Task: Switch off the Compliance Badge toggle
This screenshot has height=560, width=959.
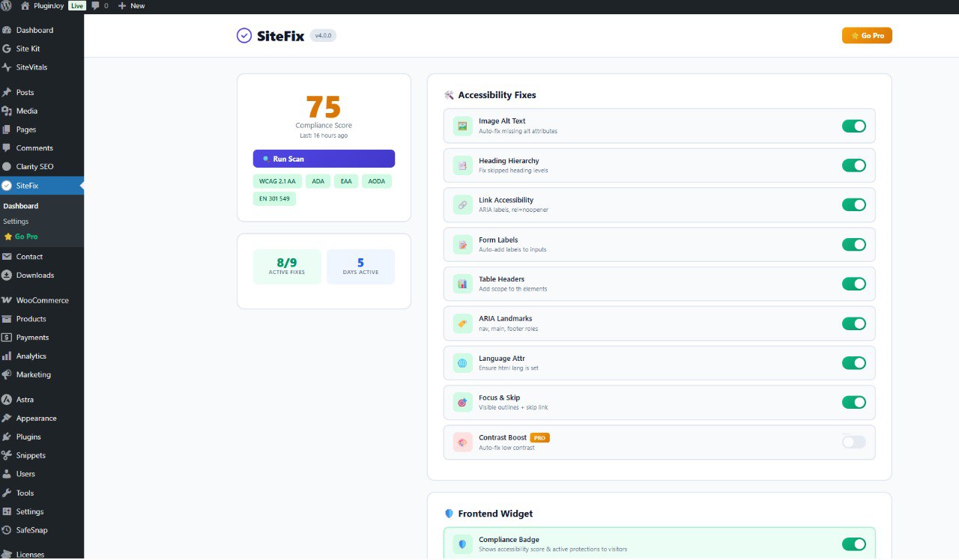Action: [853, 544]
